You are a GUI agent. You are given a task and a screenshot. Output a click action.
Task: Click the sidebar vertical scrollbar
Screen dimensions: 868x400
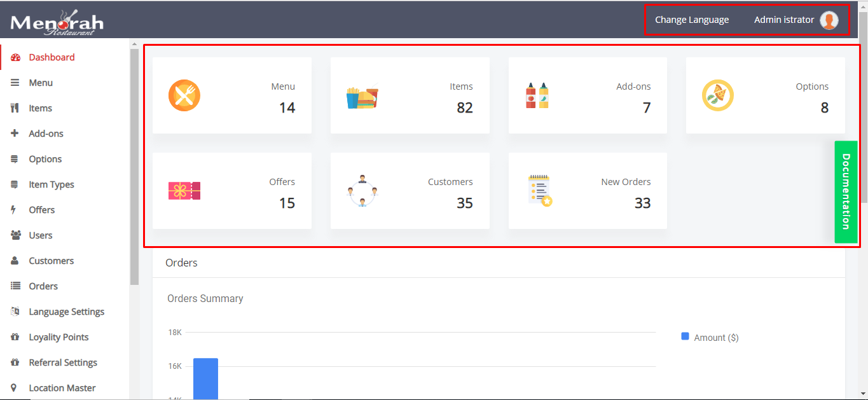point(134,165)
